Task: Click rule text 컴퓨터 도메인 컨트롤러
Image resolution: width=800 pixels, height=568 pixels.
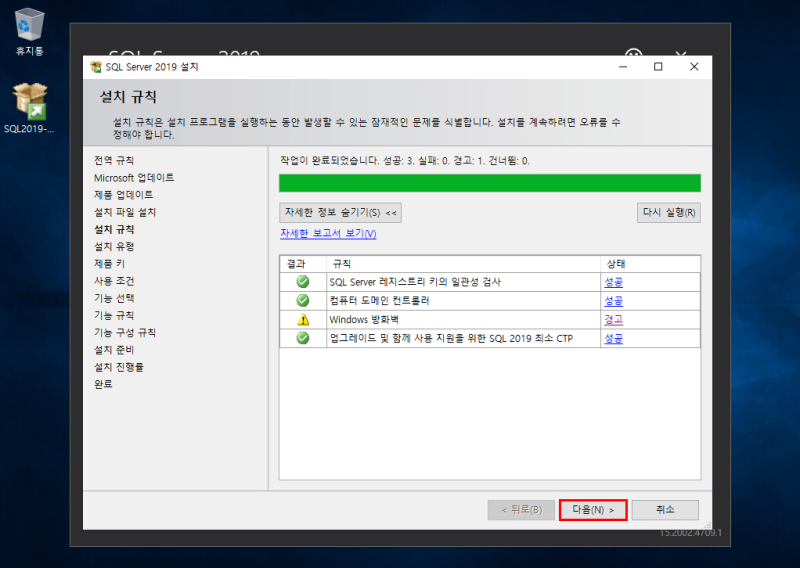Action: click(380, 301)
